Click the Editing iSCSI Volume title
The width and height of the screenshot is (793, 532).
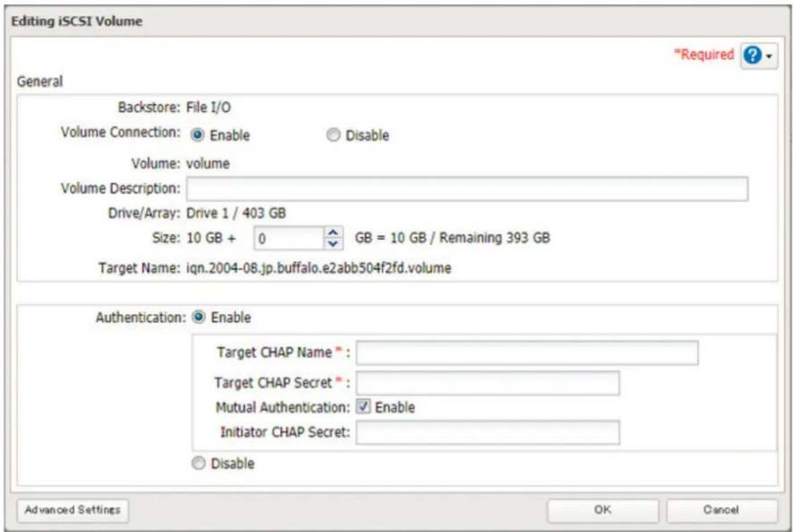pos(77,21)
